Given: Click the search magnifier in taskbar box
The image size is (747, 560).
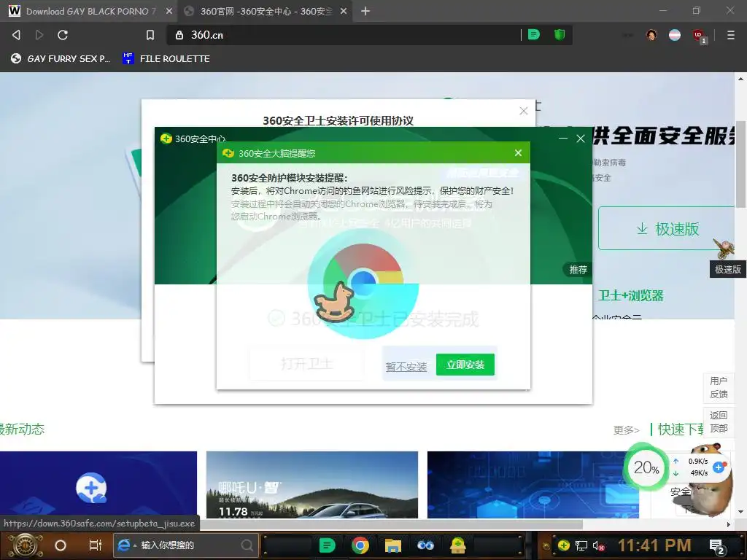Looking at the screenshot, I should [247, 545].
